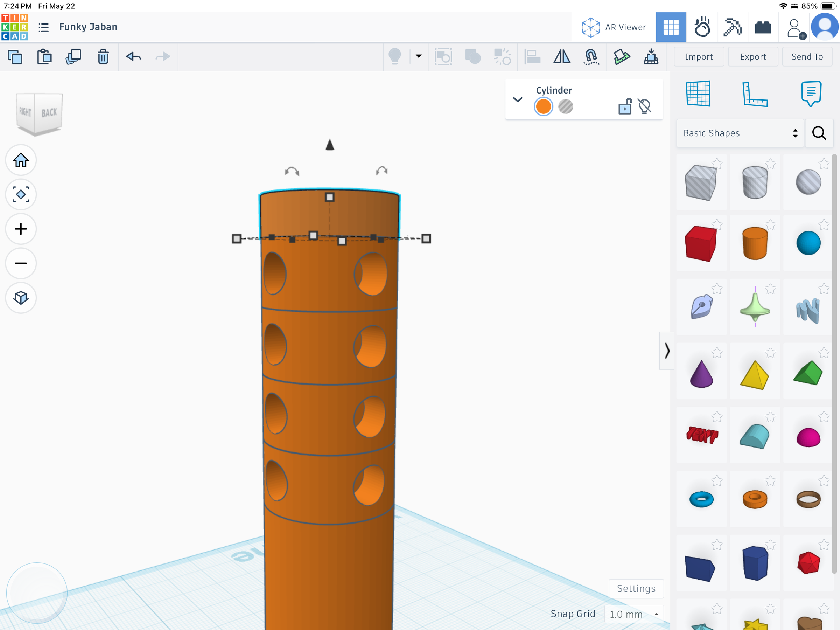Favorite the purple Cone shape star
The height and width of the screenshot is (630, 840).
[x=717, y=353]
